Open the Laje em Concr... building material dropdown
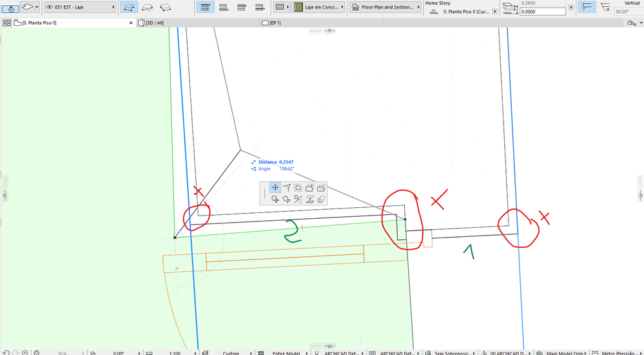Screen dimensions: 644x355 318,7
